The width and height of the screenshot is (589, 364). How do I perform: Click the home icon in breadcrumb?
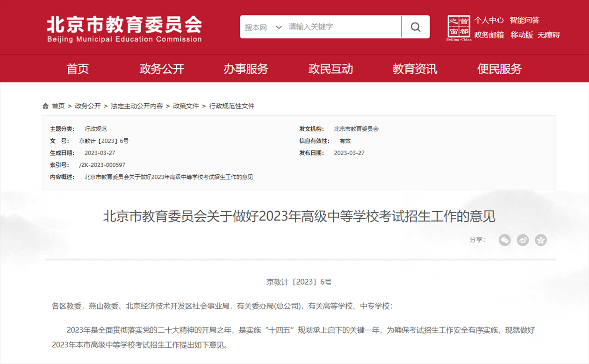(45, 106)
